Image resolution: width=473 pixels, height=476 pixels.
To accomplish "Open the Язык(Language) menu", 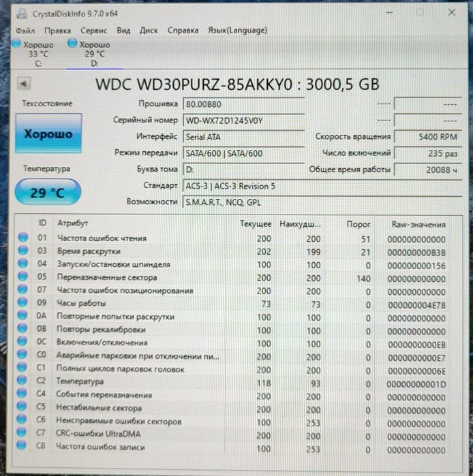I will click(238, 31).
